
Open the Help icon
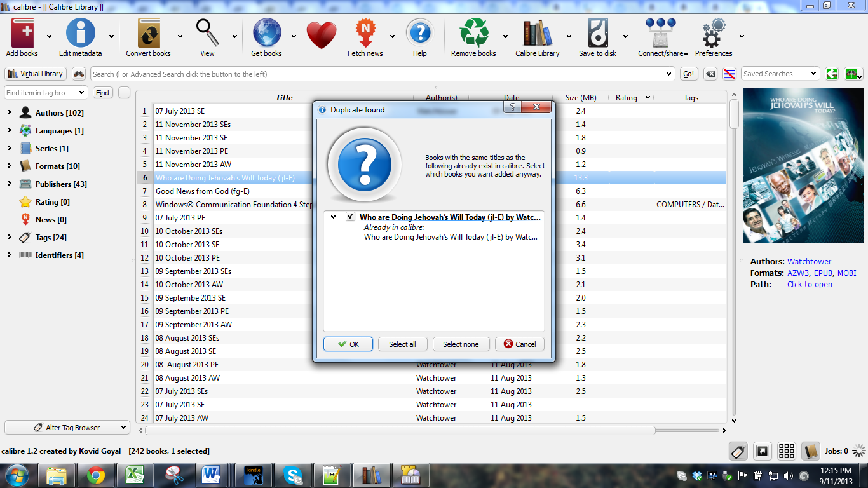click(x=419, y=33)
